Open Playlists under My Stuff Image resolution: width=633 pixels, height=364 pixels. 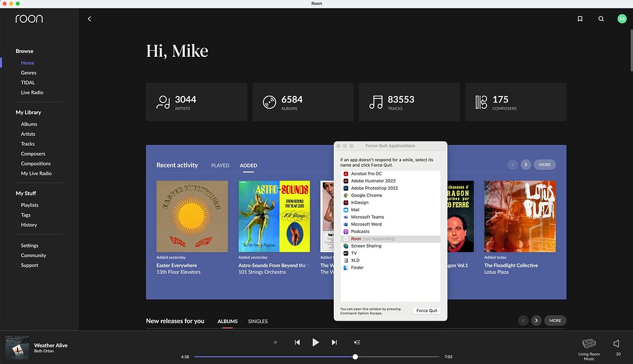[x=30, y=205]
